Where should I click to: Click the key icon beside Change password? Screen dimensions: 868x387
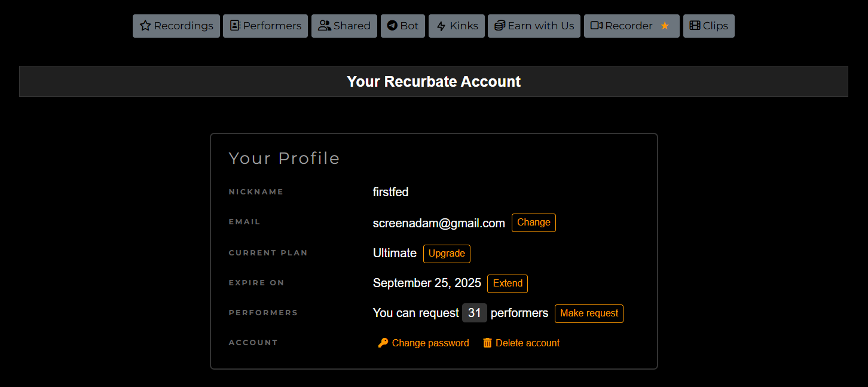pyautogui.click(x=383, y=343)
